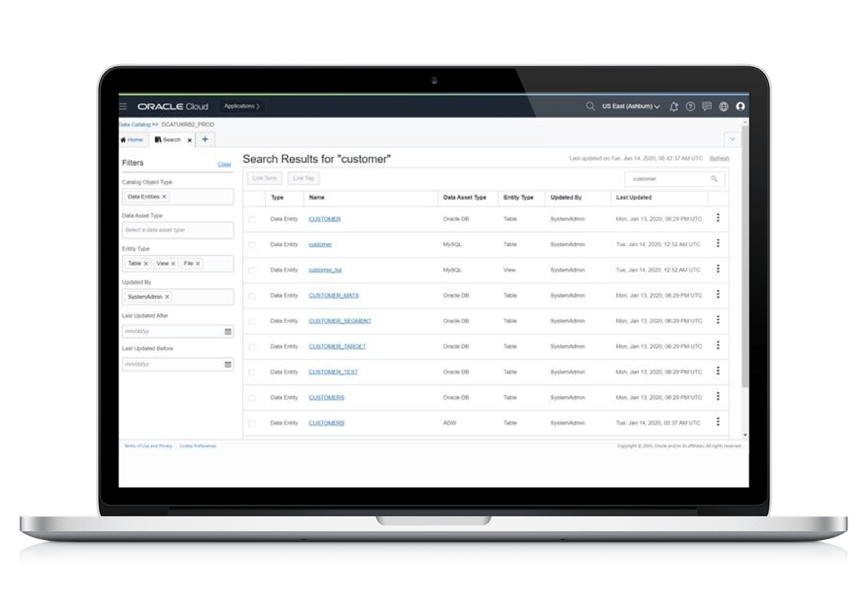868x613 pixels.
Task: Open the help question mark icon
Action: [x=690, y=106]
